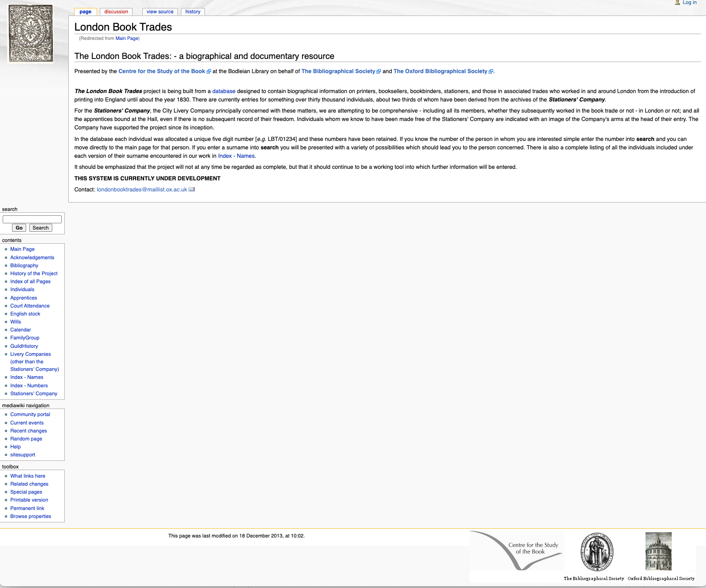The width and height of the screenshot is (706, 588).
Task: Open sitesupport link
Action: [23, 455]
